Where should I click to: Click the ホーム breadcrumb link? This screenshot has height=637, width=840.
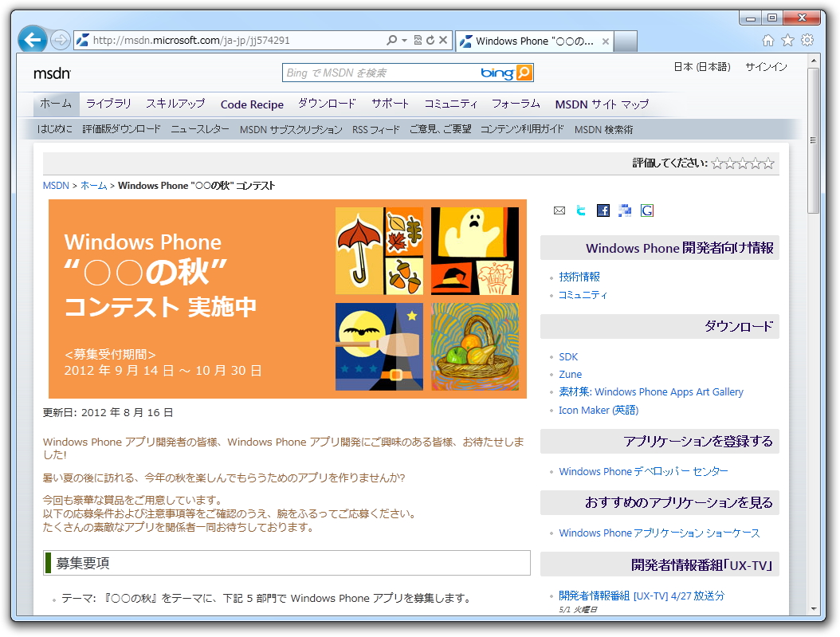coord(94,186)
